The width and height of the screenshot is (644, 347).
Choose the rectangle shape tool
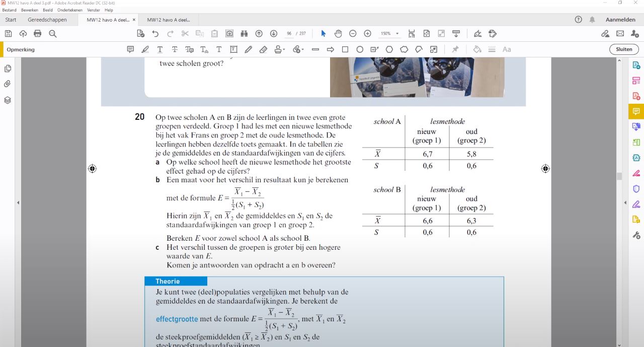345,49
